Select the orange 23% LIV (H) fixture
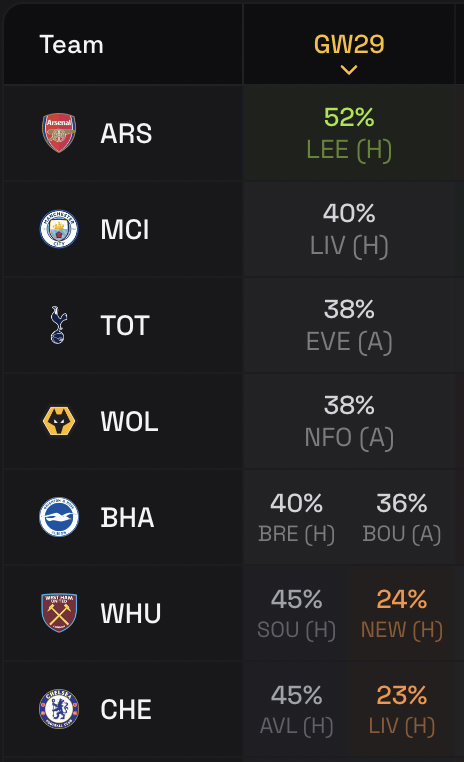 [x=402, y=709]
